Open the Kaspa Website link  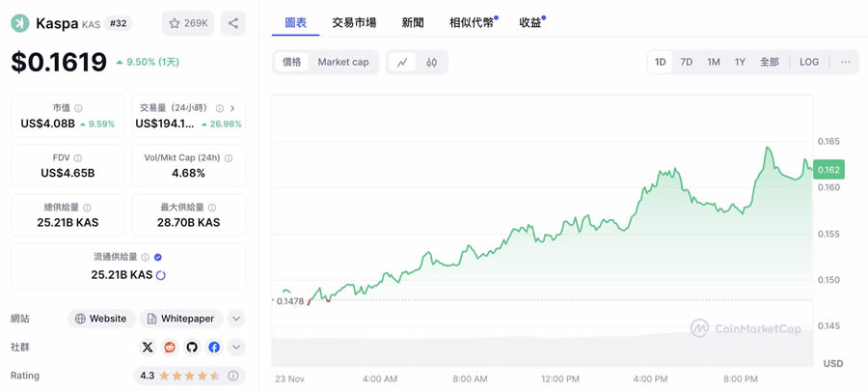click(100, 319)
